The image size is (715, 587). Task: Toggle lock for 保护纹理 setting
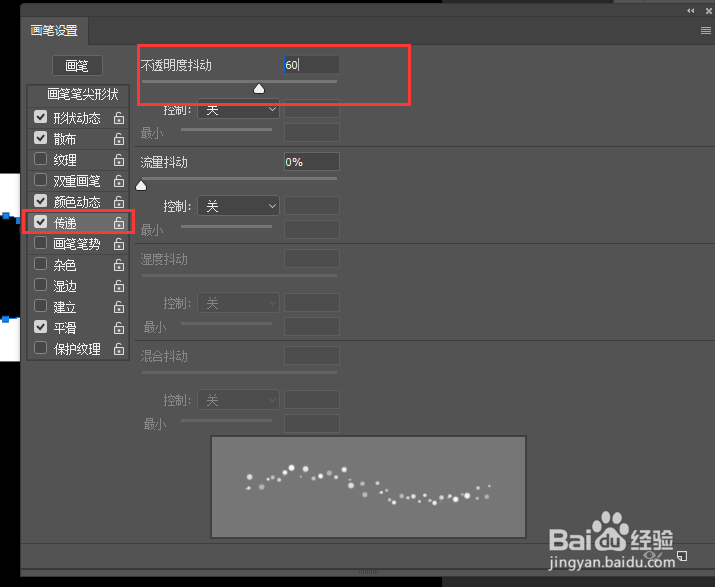119,349
